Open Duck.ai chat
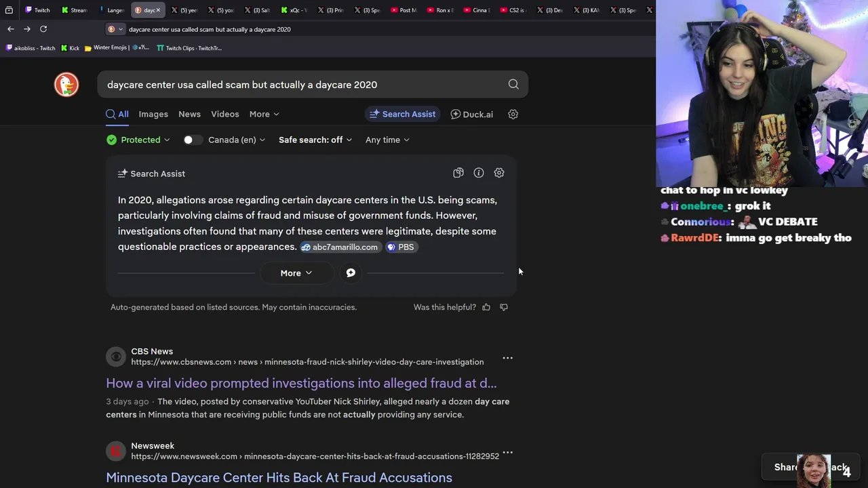This screenshot has height=488, width=868. pos(472,114)
